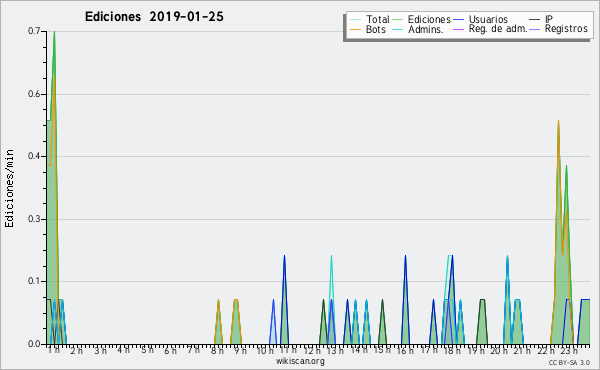Click the magenta Reg. de adm. legend swatch

coord(458,29)
